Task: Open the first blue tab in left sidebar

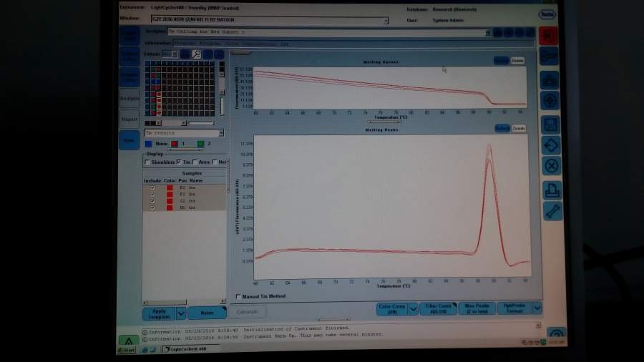Action: [130, 36]
